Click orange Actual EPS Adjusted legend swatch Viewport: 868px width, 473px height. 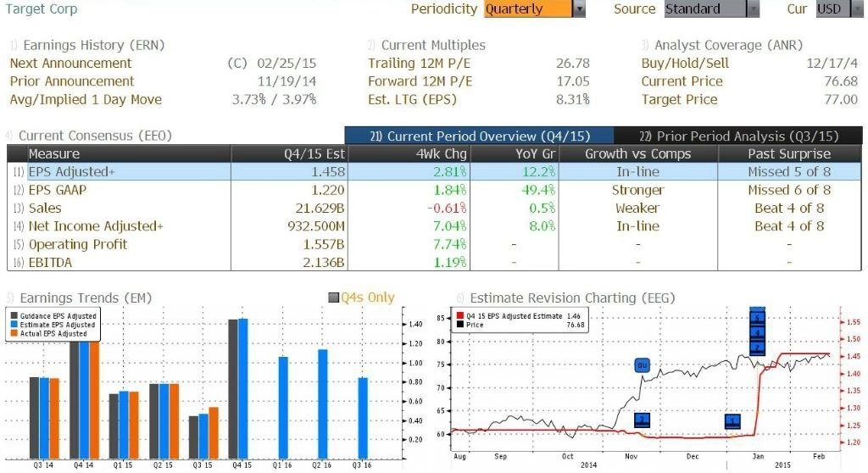[14, 333]
